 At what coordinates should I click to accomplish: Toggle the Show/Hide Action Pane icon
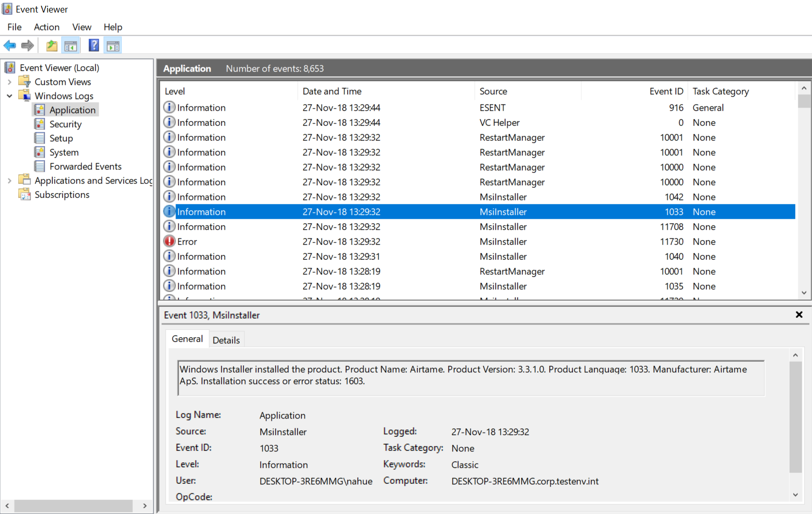(x=113, y=46)
